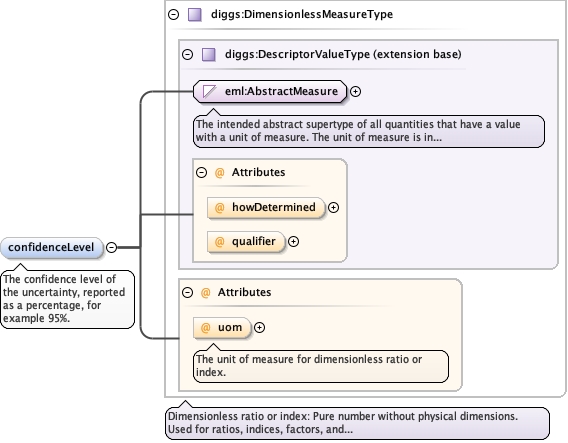
Task: Click diggs:DimensionlessMeasureType title text
Action: [302, 14]
